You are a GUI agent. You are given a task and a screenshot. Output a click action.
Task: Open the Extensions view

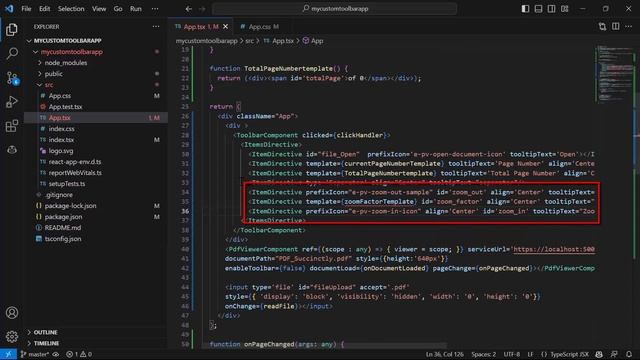click(x=12, y=126)
